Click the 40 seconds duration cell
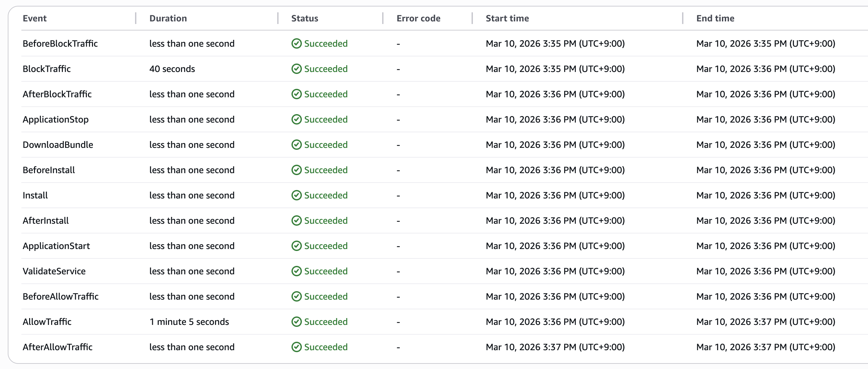 [172, 69]
